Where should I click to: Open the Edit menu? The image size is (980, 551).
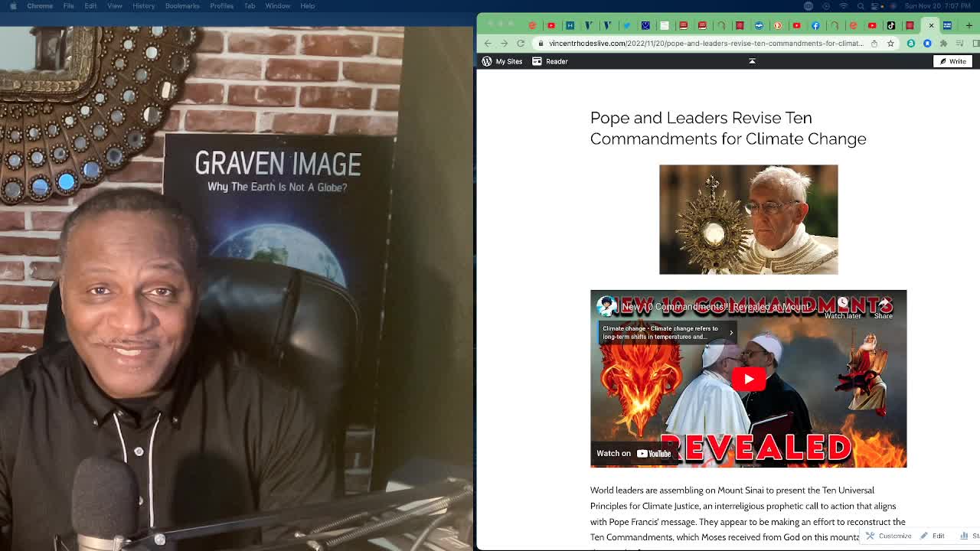point(90,6)
